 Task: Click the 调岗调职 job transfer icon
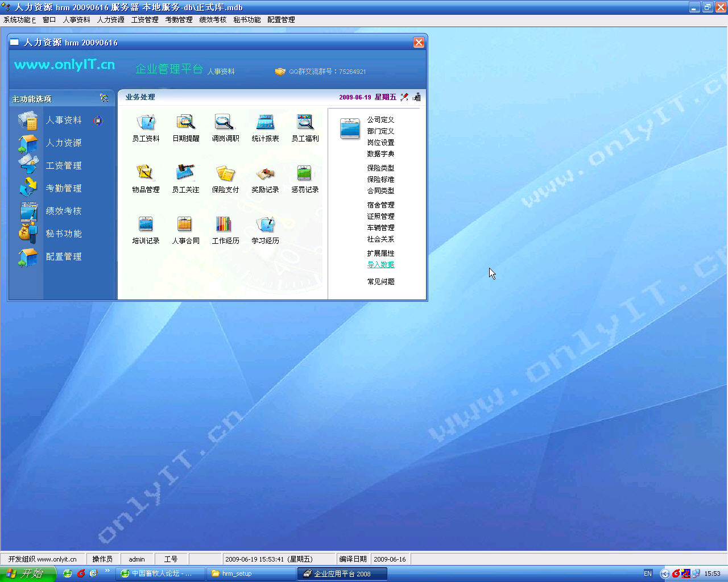(225, 122)
